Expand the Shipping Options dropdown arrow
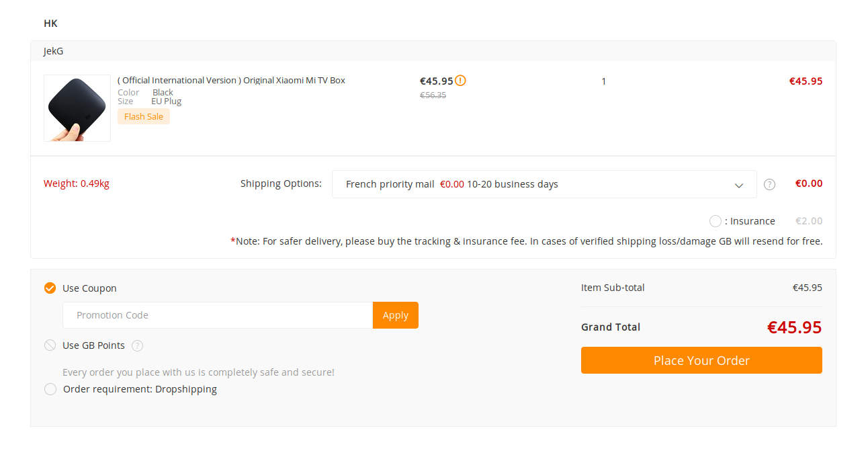This screenshot has width=868, height=457. (739, 185)
